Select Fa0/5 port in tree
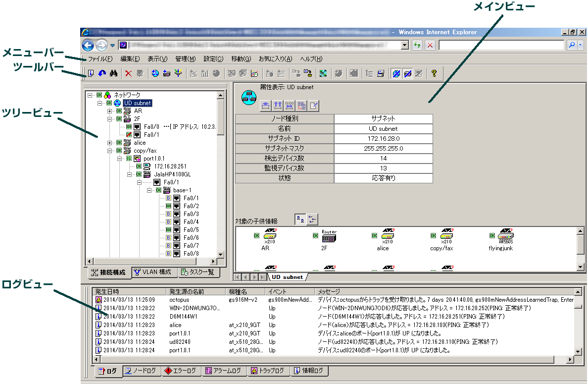The height and width of the screenshot is (384, 588). 191,230
